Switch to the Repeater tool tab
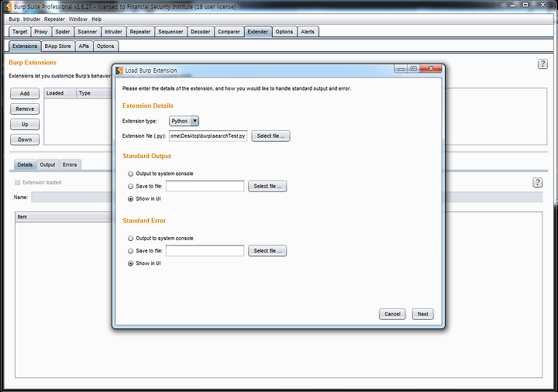The height and width of the screenshot is (392, 558). (140, 32)
